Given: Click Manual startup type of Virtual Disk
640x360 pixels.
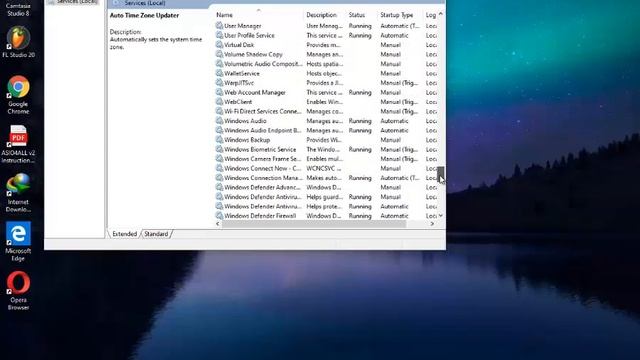Looking at the screenshot, I should pos(391,44).
